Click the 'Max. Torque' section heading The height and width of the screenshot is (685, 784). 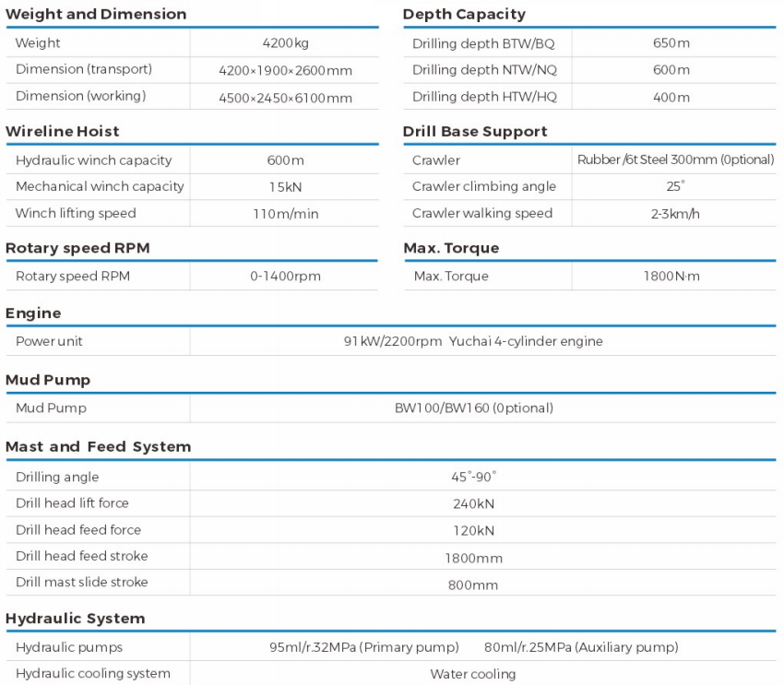coord(451,248)
